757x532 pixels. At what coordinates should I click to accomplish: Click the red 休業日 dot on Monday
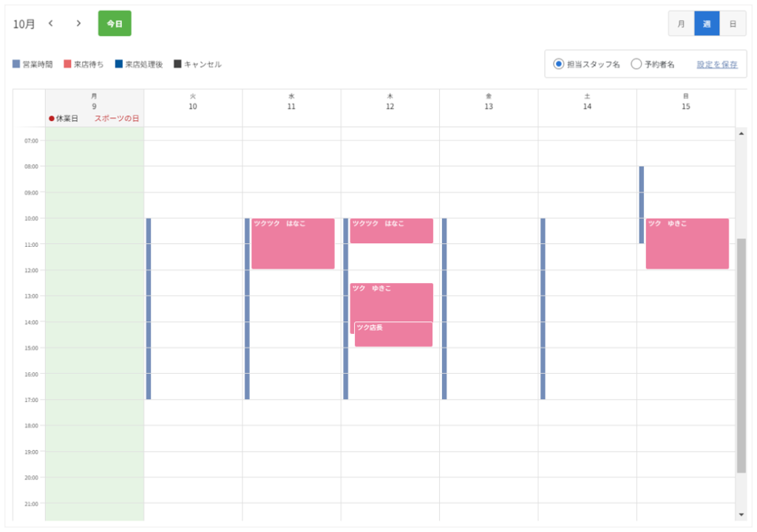point(52,119)
